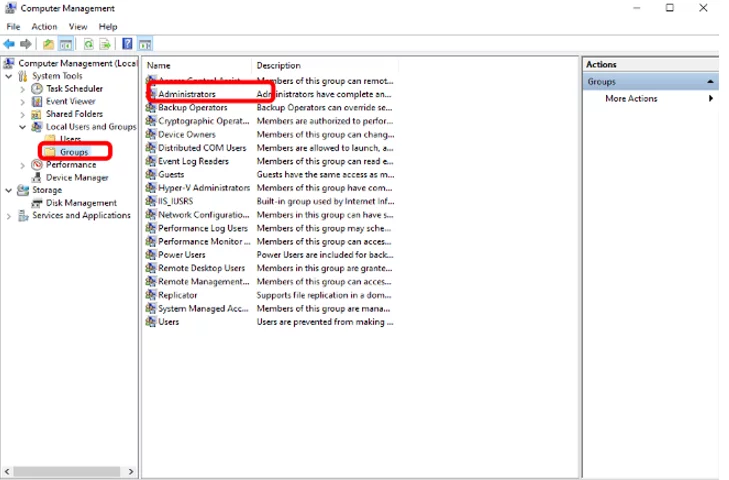Image resolution: width=729 pixels, height=480 pixels.
Task: Click the horizontal scrollbar right arrow
Action: click(x=131, y=472)
